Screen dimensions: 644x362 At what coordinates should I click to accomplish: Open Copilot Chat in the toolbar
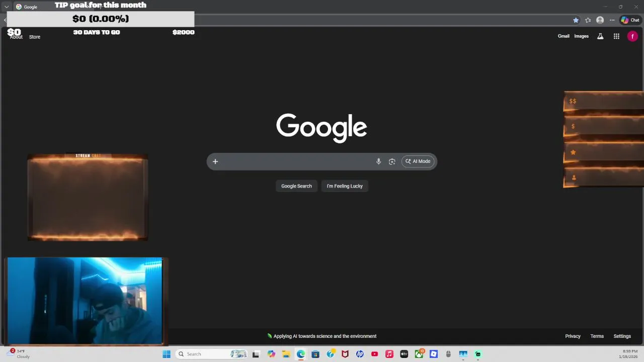(630, 20)
